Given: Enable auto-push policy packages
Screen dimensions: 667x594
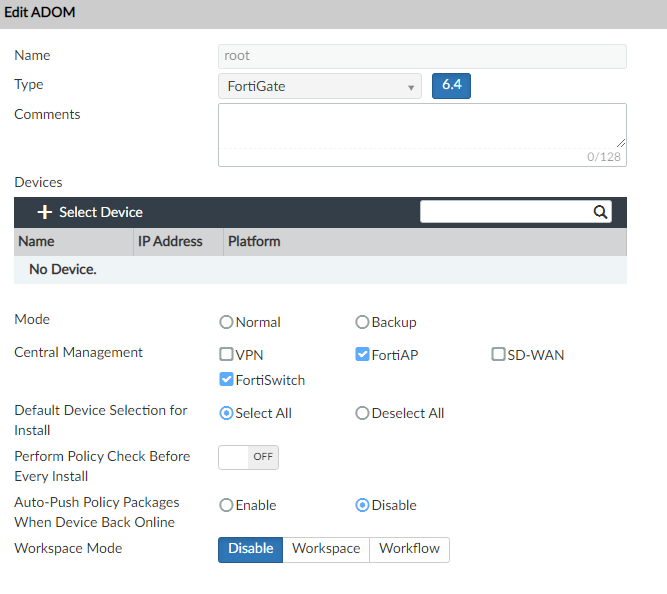Looking at the screenshot, I should 226,505.
